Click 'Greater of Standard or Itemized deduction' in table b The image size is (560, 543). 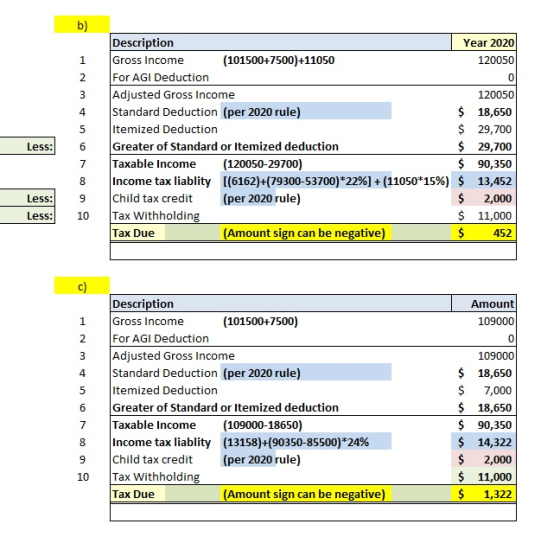click(x=225, y=146)
